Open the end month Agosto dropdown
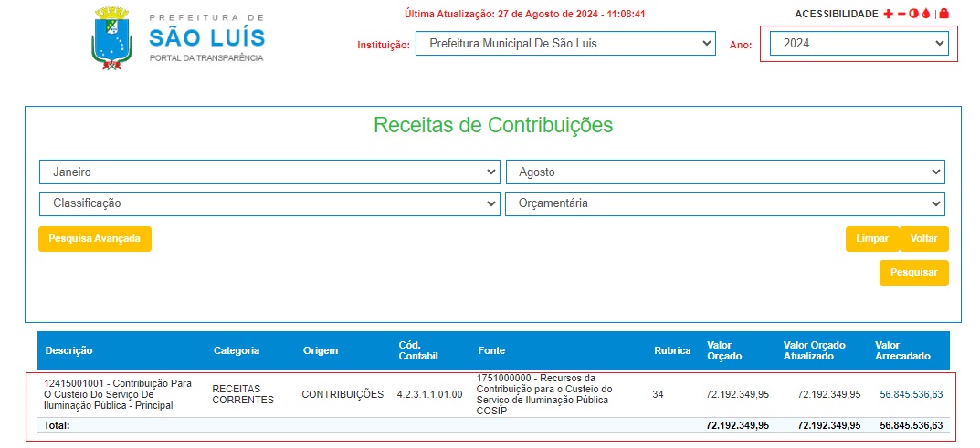This screenshot has width=980, height=448. tap(725, 172)
